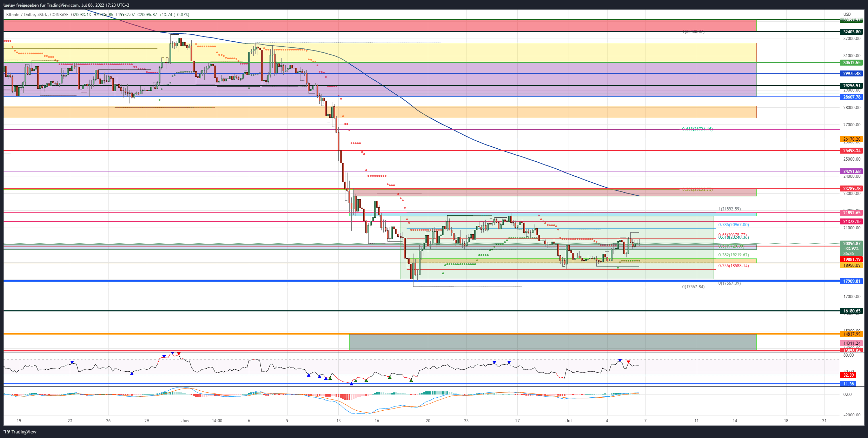Click the dark green 16180.65 price tag
This screenshot has height=438, width=868.
[x=852, y=311]
